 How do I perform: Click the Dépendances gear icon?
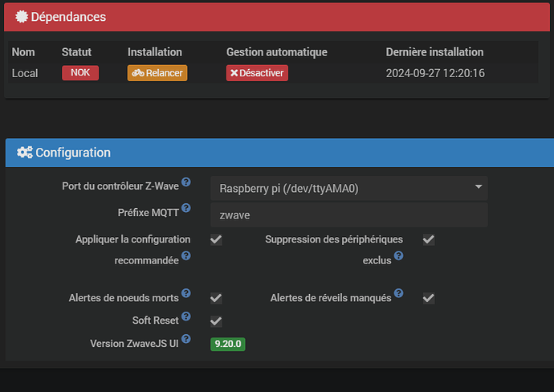point(22,17)
